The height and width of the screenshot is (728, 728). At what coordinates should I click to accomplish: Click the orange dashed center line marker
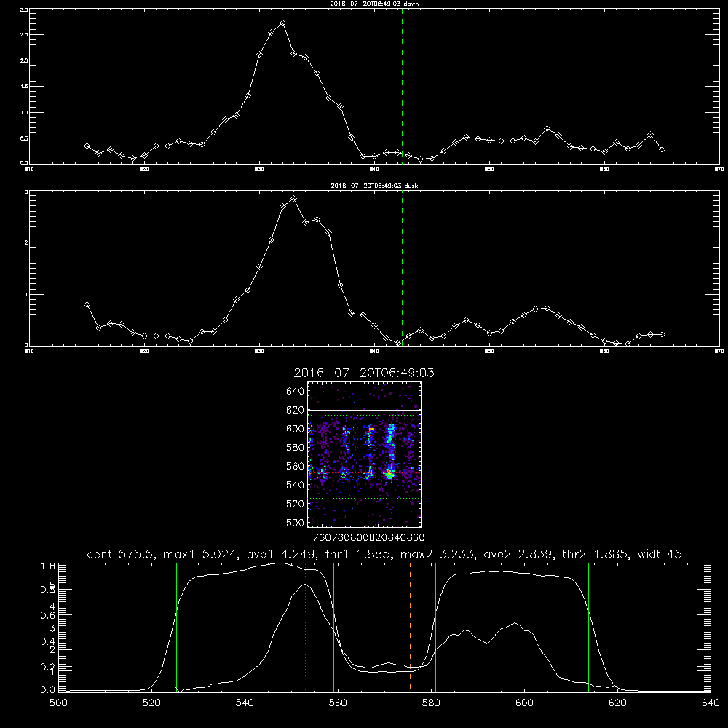pos(410,627)
